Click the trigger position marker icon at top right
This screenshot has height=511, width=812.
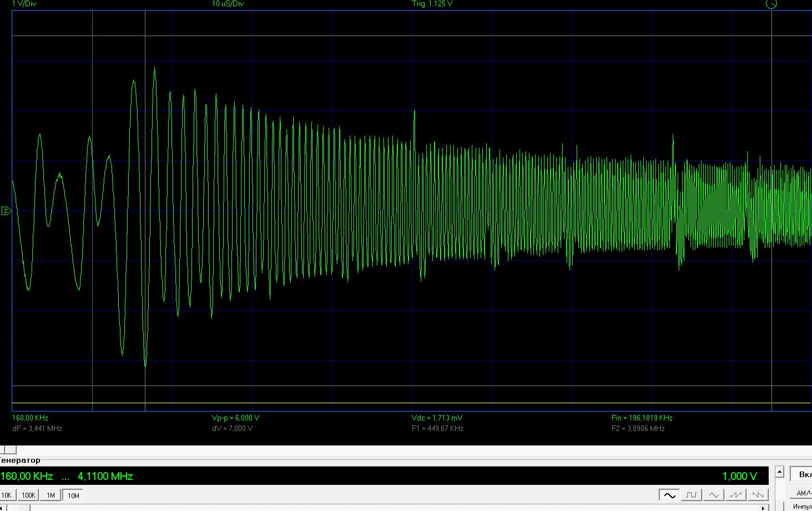[x=771, y=4]
